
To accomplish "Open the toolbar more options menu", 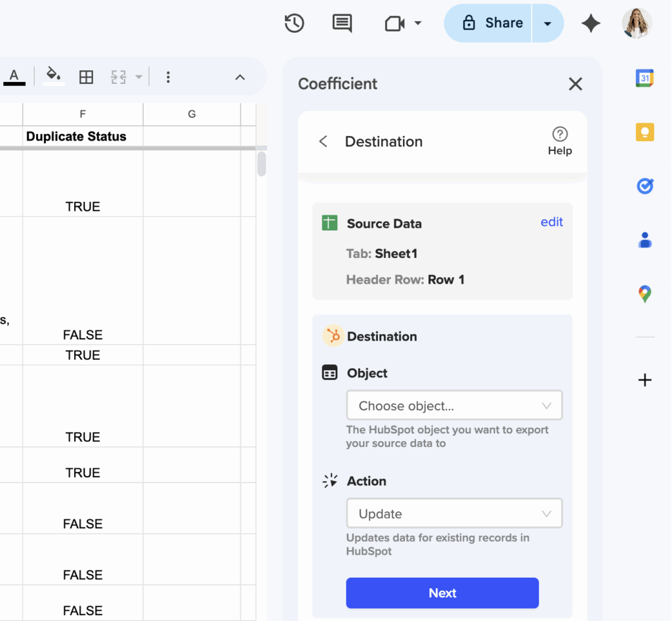I will (168, 77).
